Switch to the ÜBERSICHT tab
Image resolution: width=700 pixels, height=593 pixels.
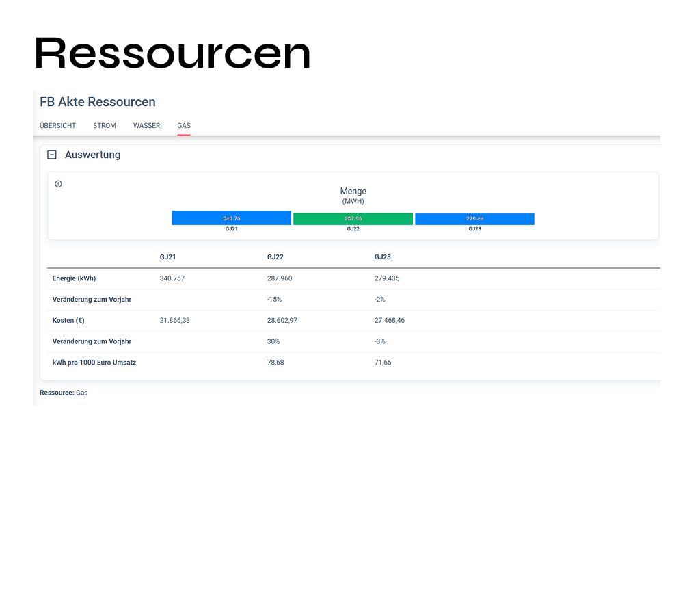tap(57, 125)
